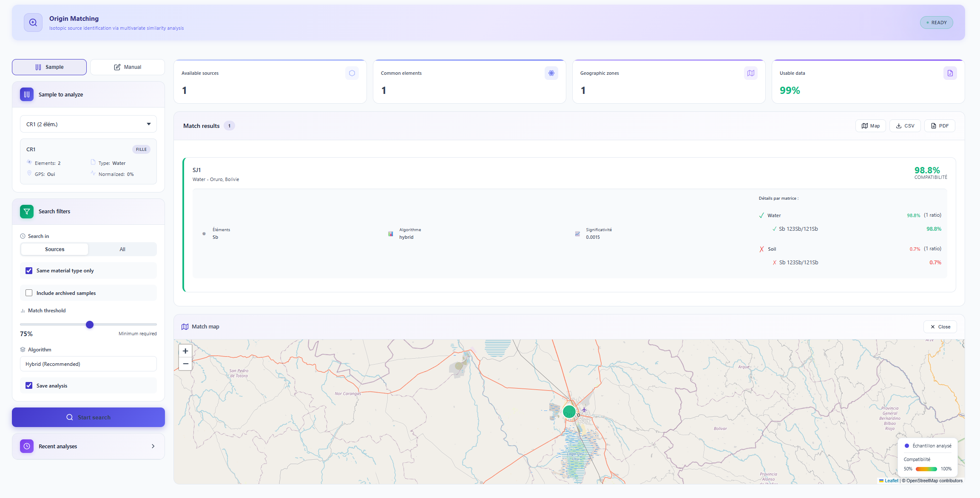Toggle the Save analysis checkbox
Screen dimensions: 980x498
(x=29, y=386)
